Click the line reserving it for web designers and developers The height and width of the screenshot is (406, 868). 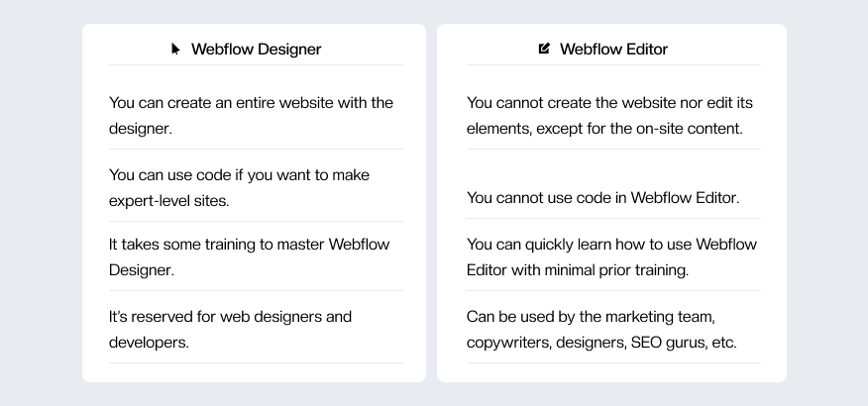230,330
